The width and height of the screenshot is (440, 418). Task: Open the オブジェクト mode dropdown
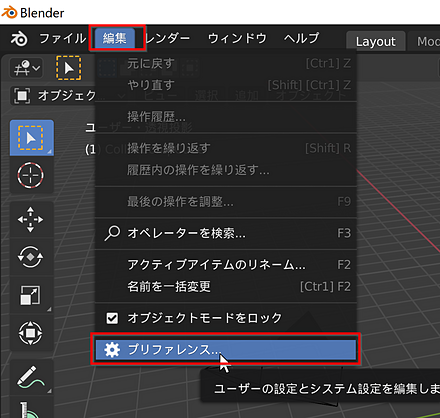point(53,96)
